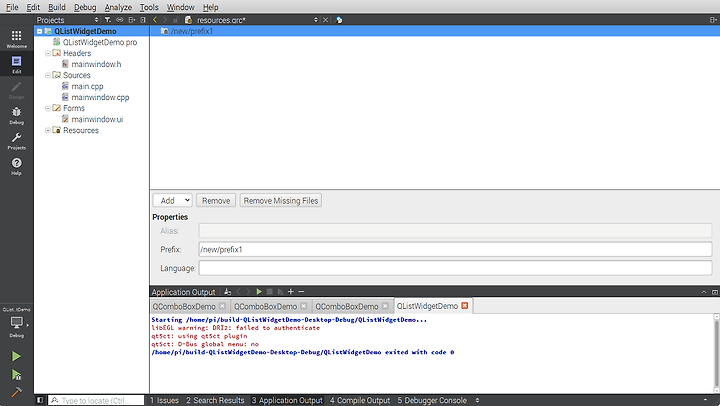Screen dimensions: 720x406
Task: Click into the Prefix input field
Action: [x=455, y=249]
